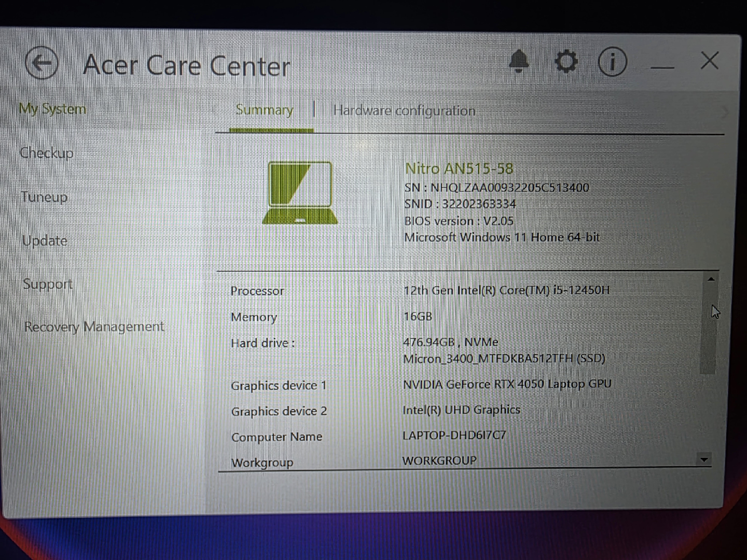Click the green laptop illustration
Screen dimensions: 747x560
click(x=300, y=192)
